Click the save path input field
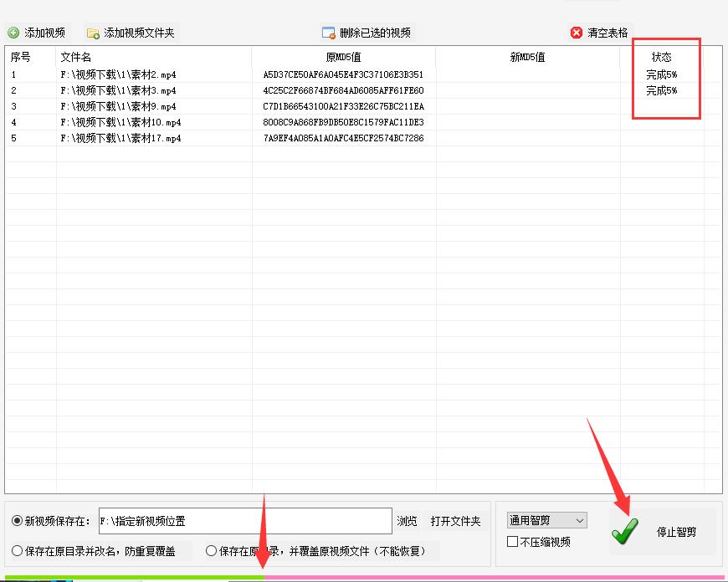 tap(244, 521)
